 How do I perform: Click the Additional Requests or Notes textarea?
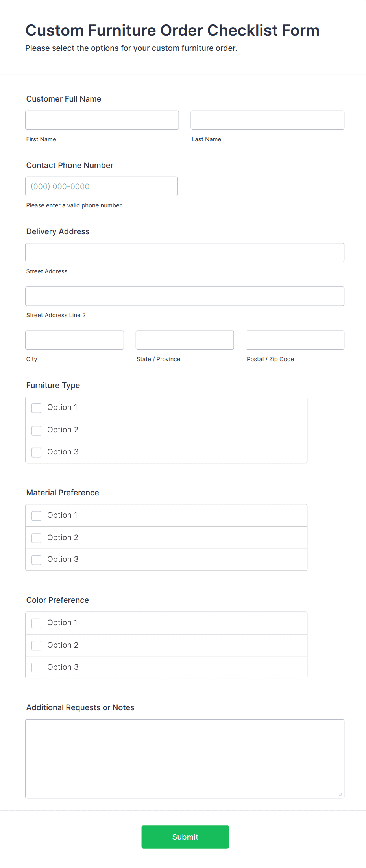[x=185, y=758]
